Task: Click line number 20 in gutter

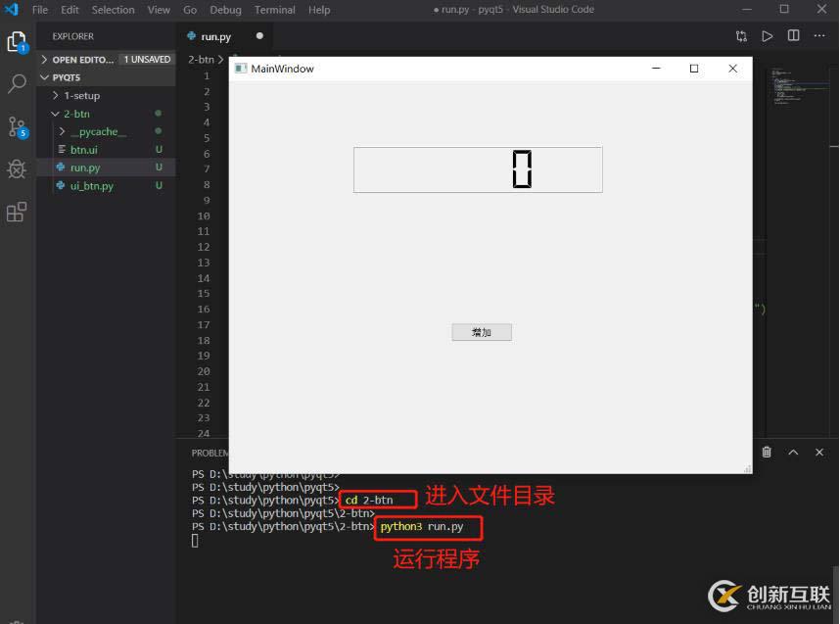Action: click(204, 371)
